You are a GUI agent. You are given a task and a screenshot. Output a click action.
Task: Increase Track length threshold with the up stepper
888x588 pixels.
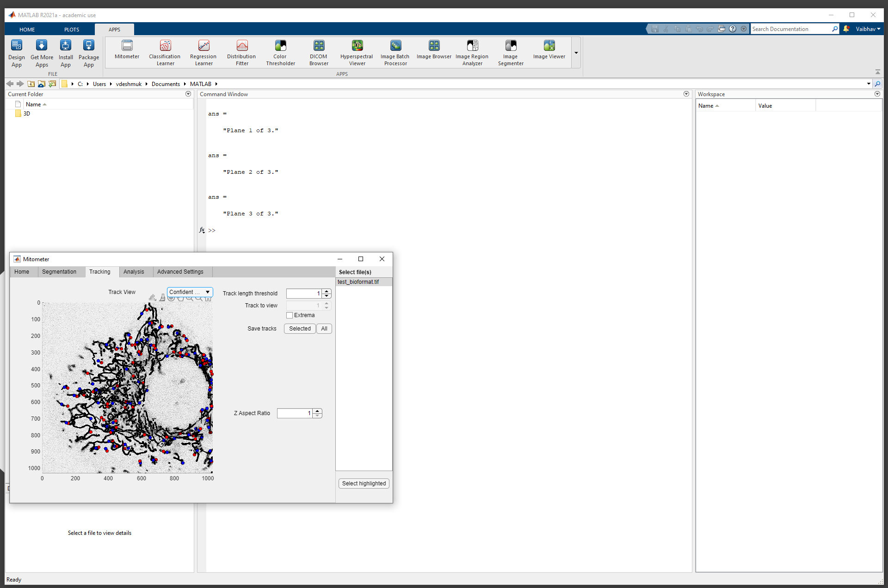click(x=327, y=291)
